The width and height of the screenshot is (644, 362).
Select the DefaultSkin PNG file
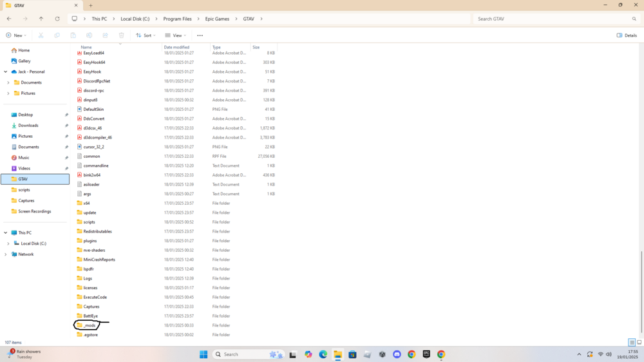point(93,110)
